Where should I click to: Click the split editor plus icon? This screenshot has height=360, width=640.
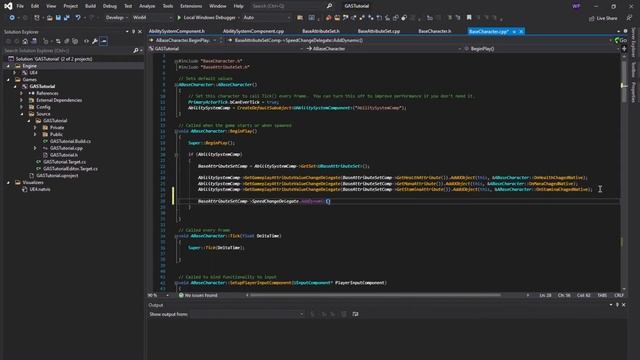(x=624, y=49)
